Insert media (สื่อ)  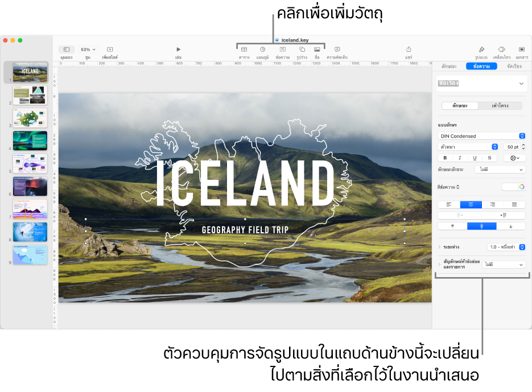point(317,49)
